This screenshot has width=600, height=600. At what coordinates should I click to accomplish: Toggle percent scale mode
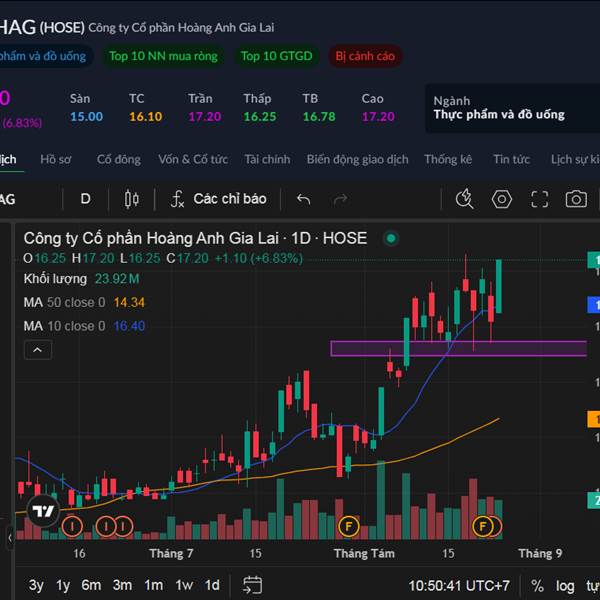click(x=538, y=586)
